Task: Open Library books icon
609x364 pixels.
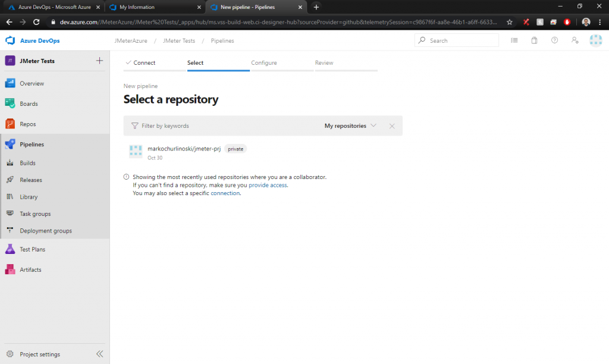Action: tap(10, 196)
